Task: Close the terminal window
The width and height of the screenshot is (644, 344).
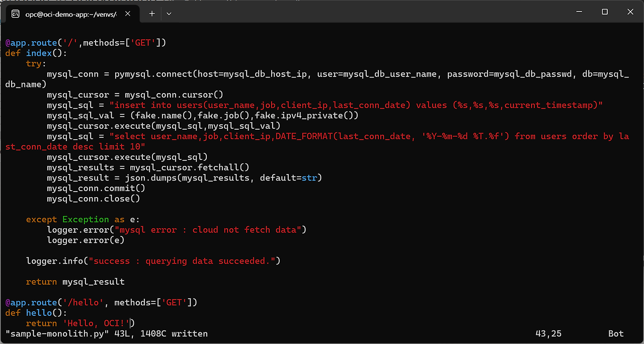Action: click(629, 12)
